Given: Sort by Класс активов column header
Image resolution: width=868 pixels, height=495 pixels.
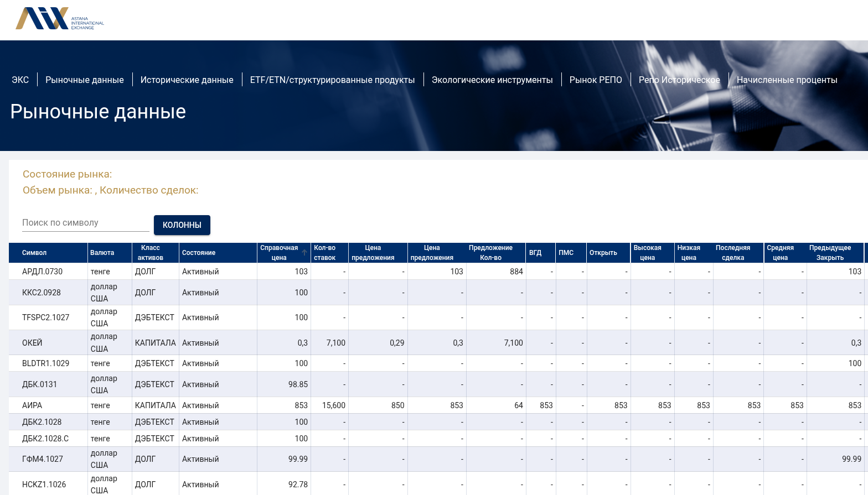Looking at the screenshot, I should point(151,253).
